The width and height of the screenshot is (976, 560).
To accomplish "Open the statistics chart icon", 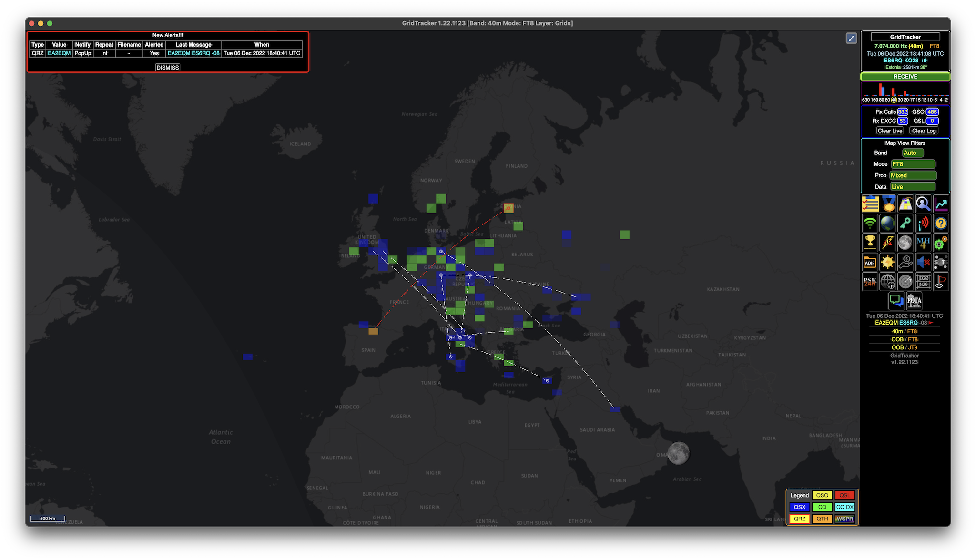I will [941, 204].
